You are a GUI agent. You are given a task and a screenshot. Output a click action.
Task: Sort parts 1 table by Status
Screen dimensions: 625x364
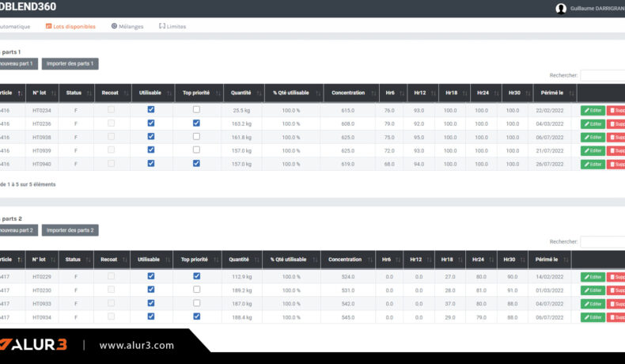coord(77,93)
